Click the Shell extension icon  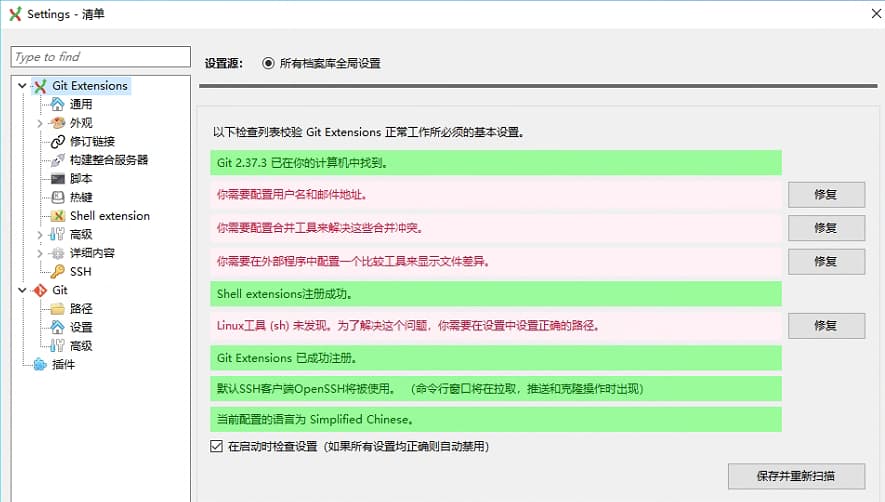click(58, 216)
